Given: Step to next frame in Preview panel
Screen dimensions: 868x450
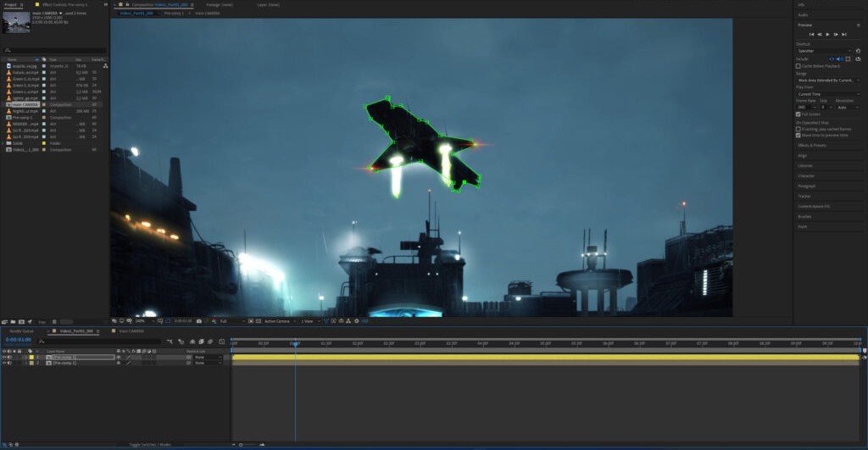Looking at the screenshot, I should (x=836, y=34).
